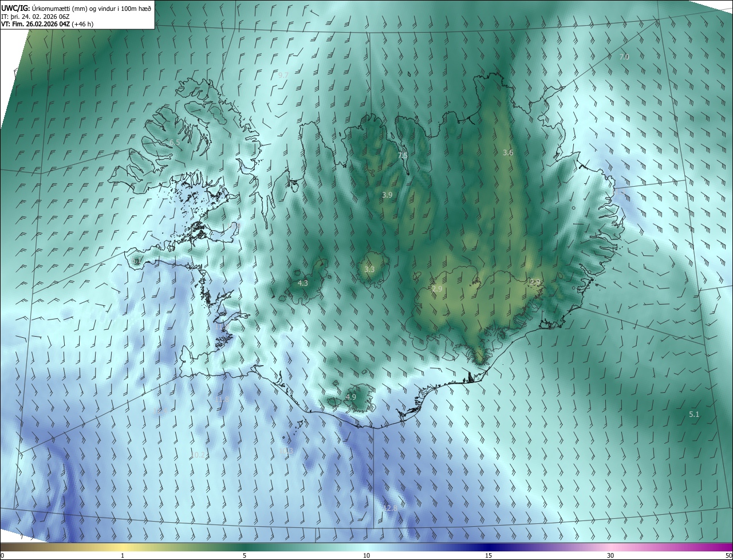733x560 pixels.
Task: Select the 3.6 value on the map
Action: coord(508,152)
